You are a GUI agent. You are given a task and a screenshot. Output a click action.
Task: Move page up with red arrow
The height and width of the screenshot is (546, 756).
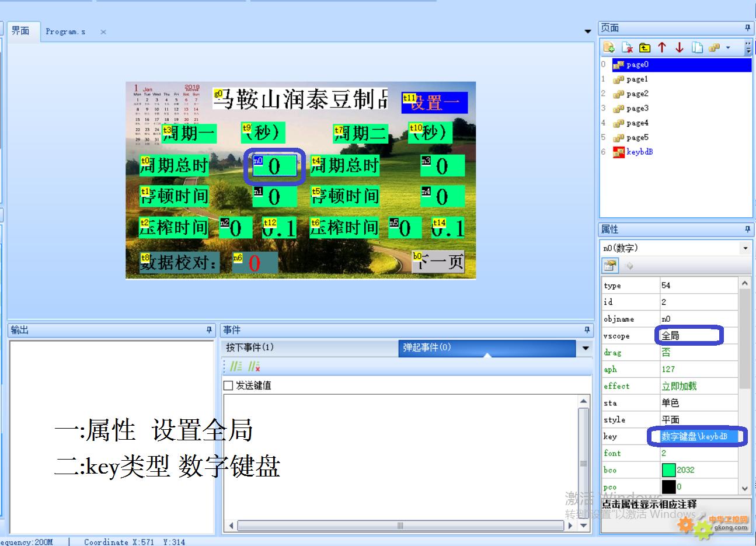point(662,48)
